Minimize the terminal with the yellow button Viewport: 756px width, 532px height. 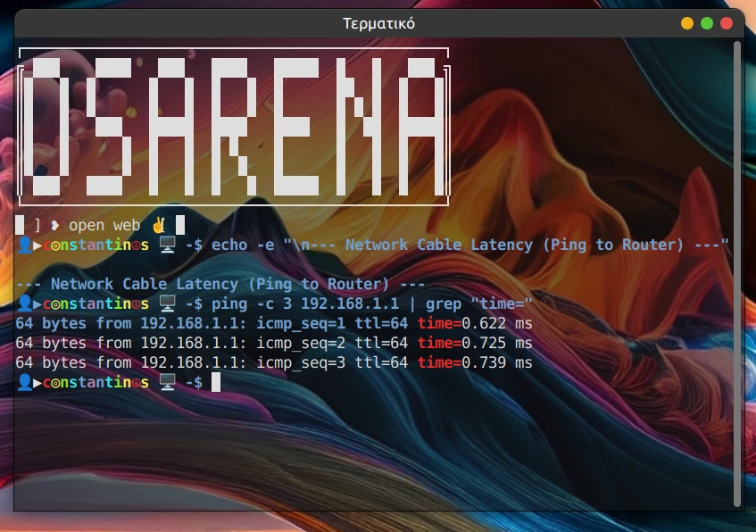coord(687,23)
